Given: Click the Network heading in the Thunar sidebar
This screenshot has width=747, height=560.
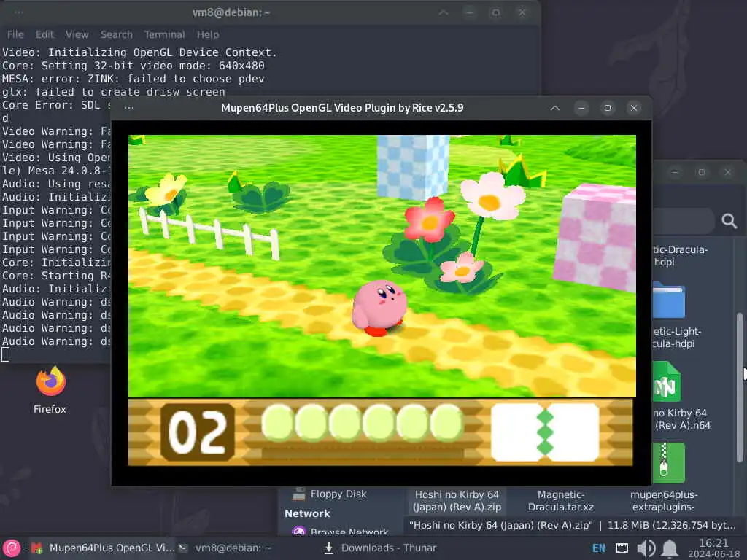Looking at the screenshot, I should (307, 513).
